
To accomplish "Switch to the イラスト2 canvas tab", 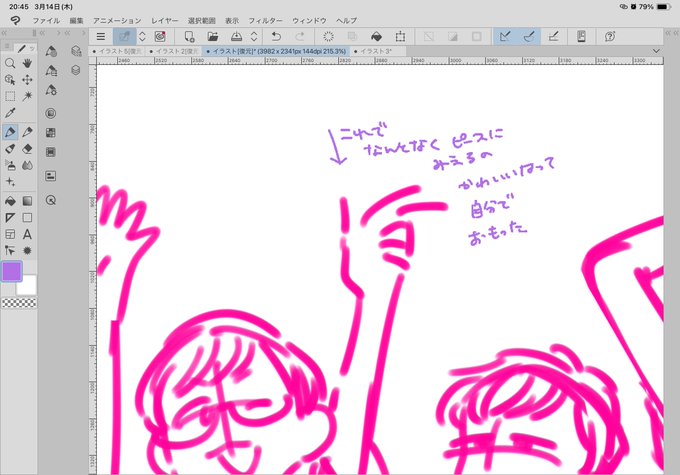I will [x=173, y=51].
